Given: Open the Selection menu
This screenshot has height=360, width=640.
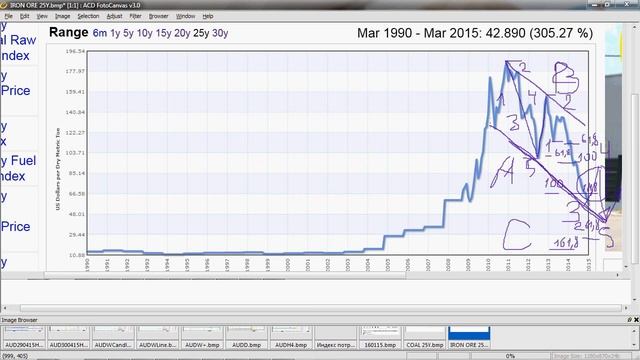Looking at the screenshot, I should (88, 16).
